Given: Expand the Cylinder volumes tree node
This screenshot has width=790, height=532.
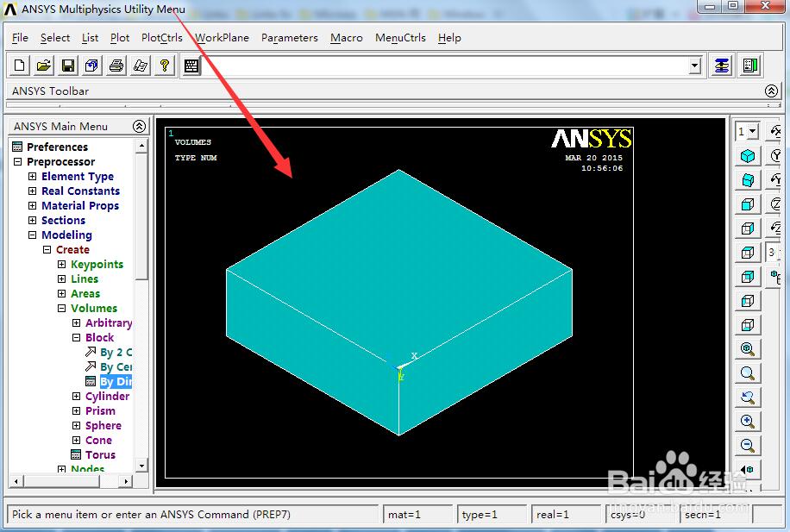Looking at the screenshot, I should coord(77,397).
